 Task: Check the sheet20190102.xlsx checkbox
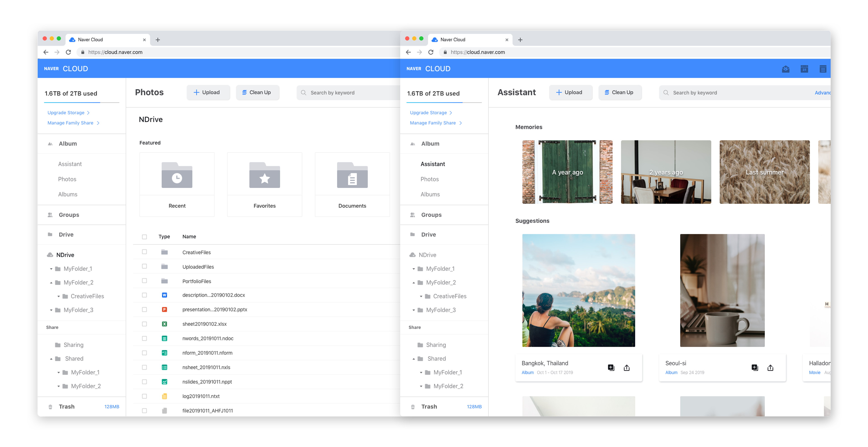click(144, 324)
